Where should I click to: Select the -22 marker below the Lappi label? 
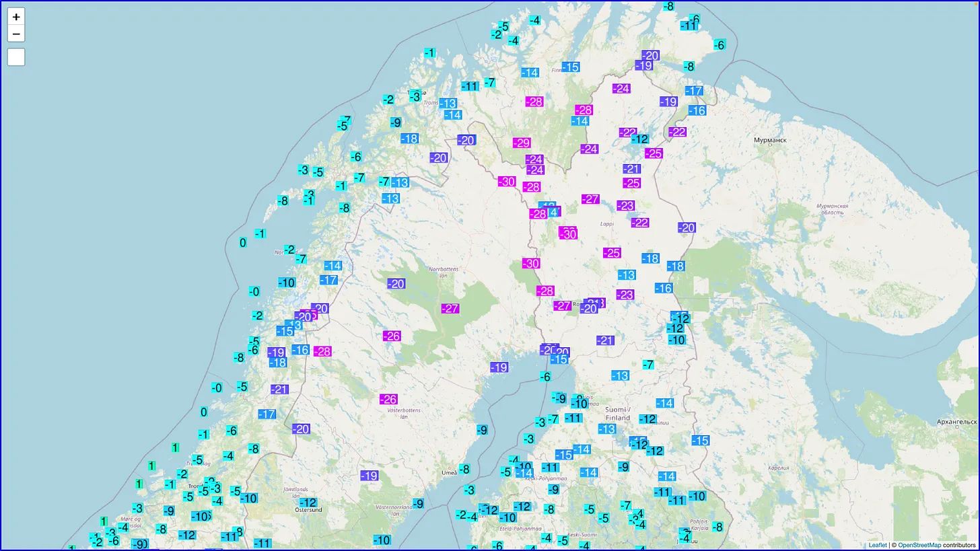[x=640, y=223]
